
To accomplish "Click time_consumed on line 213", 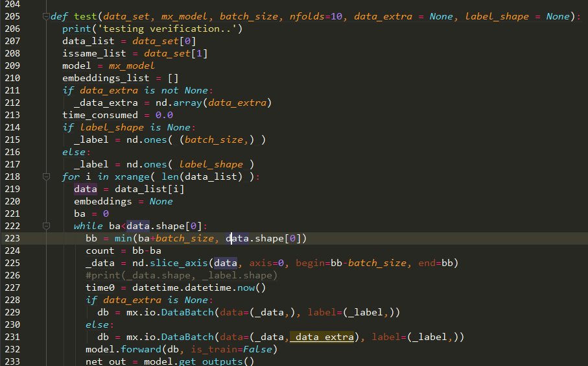I will click(100, 116).
